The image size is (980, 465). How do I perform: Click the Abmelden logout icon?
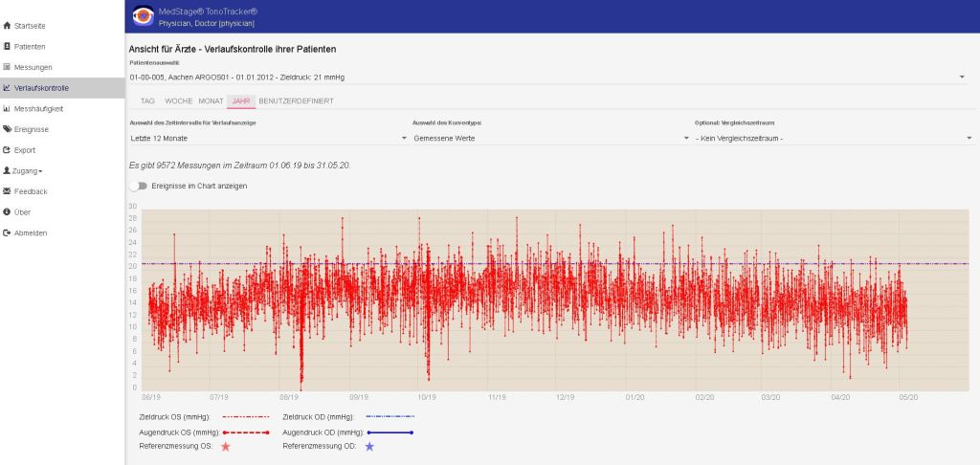click(x=7, y=232)
